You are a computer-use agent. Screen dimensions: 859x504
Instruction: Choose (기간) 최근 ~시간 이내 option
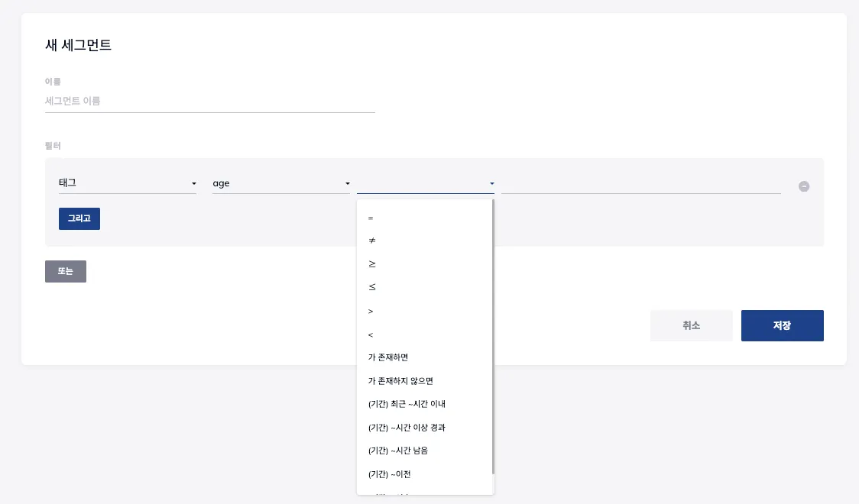click(x=425, y=404)
